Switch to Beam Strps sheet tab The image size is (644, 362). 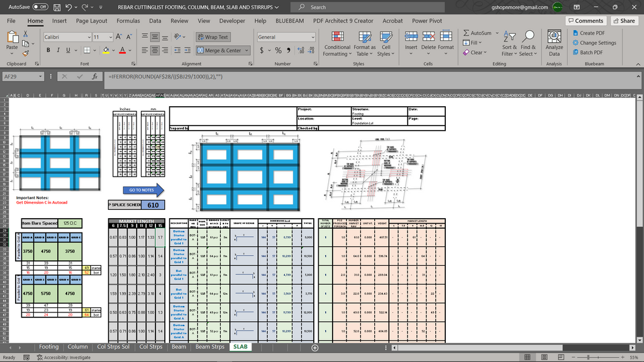(210, 347)
